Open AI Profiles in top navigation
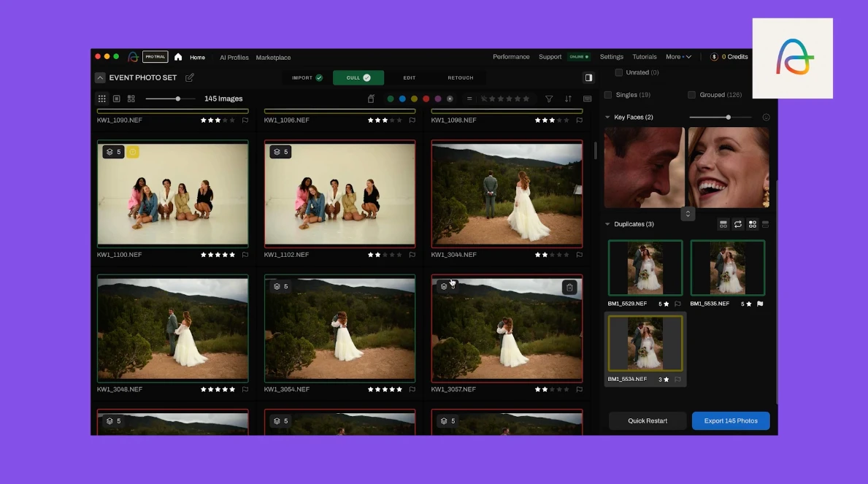Image resolution: width=868 pixels, height=484 pixels. click(x=234, y=58)
